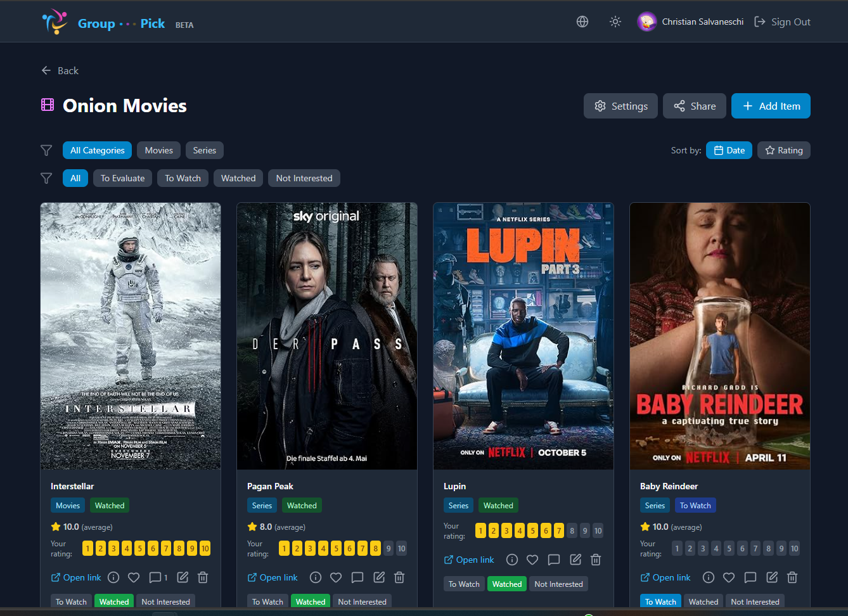
Task: Click the trash icon under Lupin
Action: 596,560
